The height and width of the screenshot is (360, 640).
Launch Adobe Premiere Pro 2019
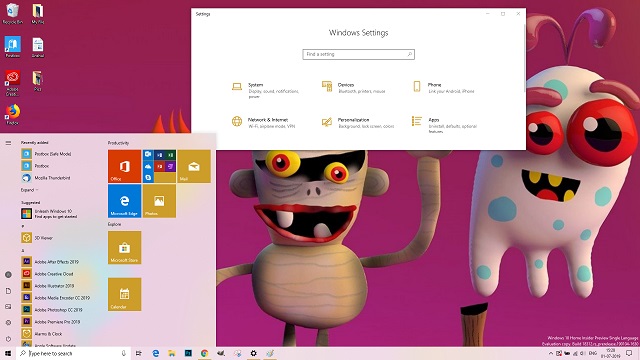tap(51, 322)
